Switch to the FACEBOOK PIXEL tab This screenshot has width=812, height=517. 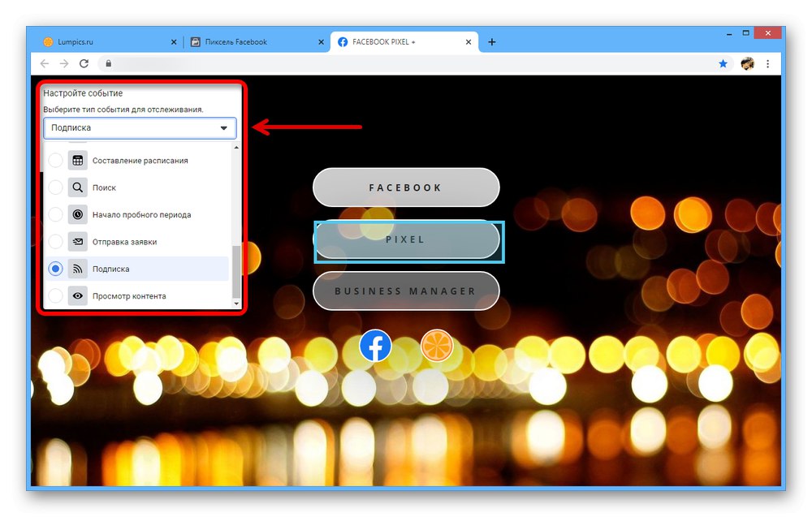(404, 42)
